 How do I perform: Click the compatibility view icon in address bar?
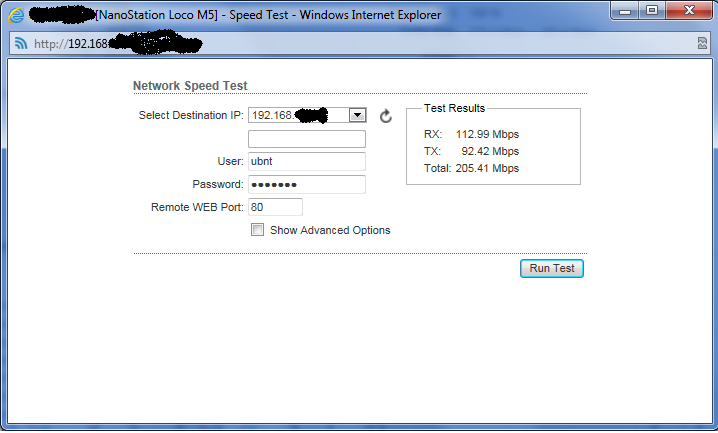(x=702, y=43)
